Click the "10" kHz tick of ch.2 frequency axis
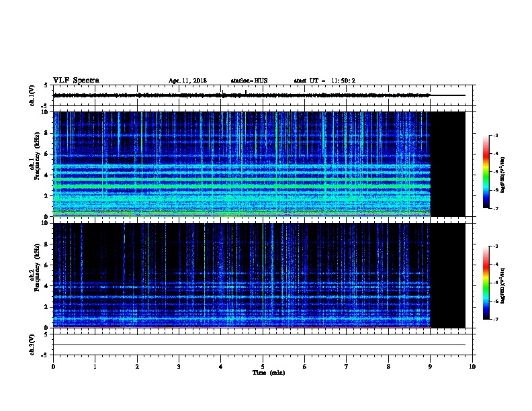This screenshot has height=411, width=532. [x=46, y=223]
